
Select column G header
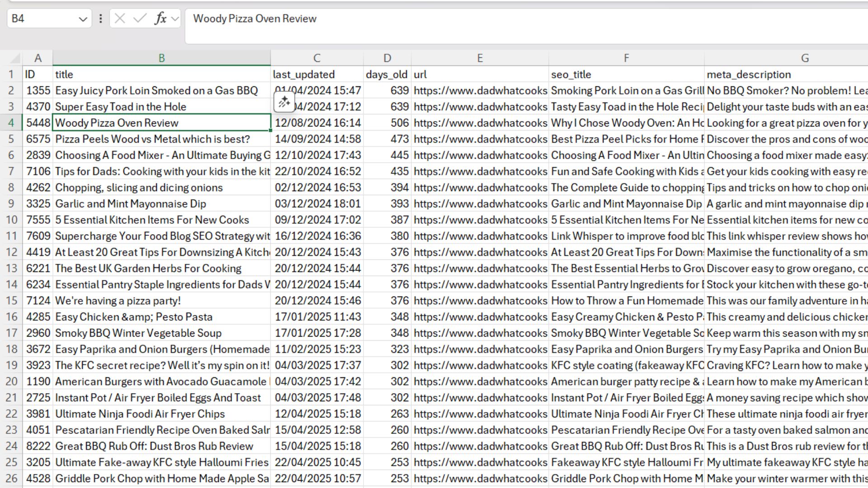[805, 58]
